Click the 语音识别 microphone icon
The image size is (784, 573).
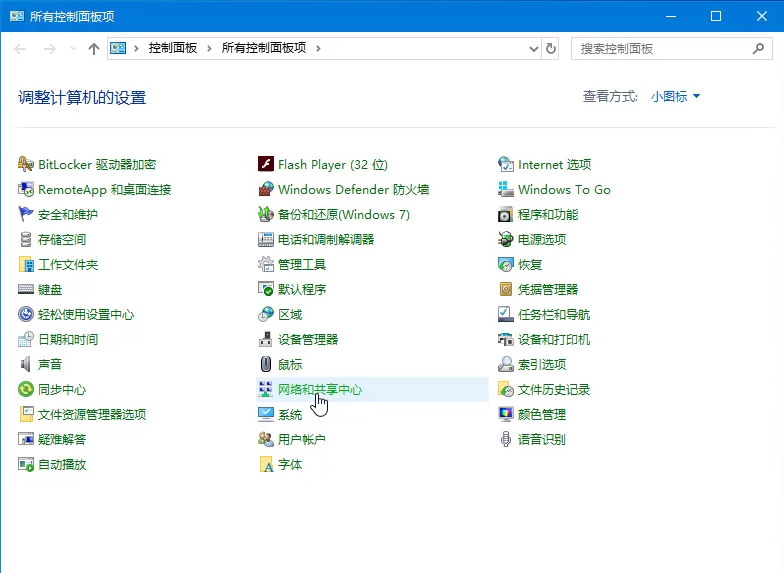tap(506, 439)
